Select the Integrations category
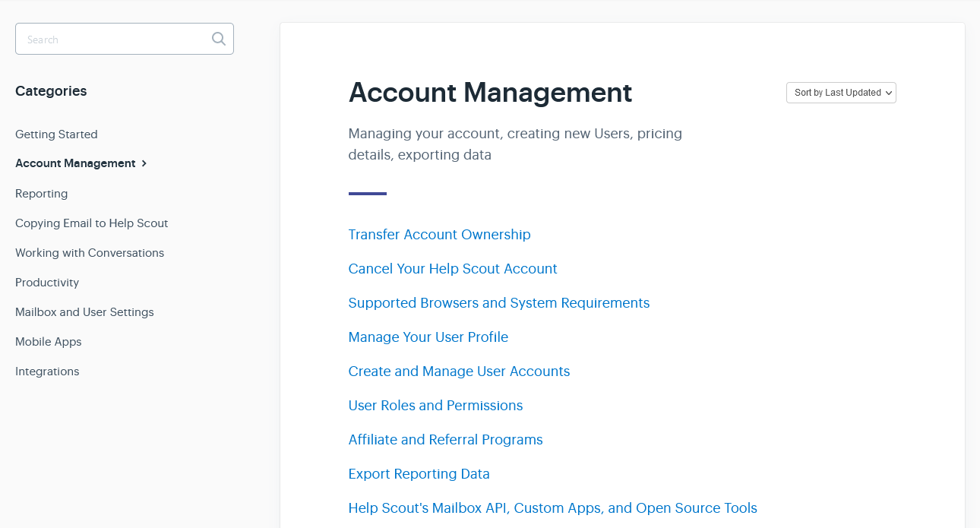980x528 pixels. [x=47, y=371]
